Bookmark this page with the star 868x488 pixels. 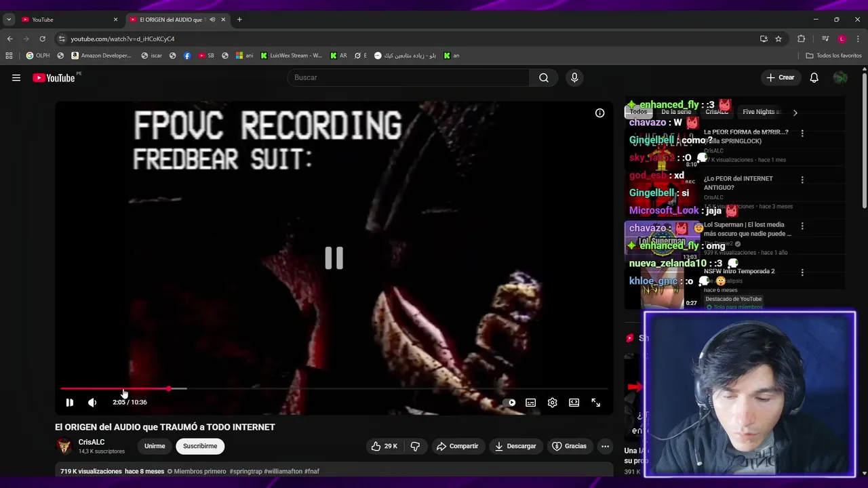point(778,39)
